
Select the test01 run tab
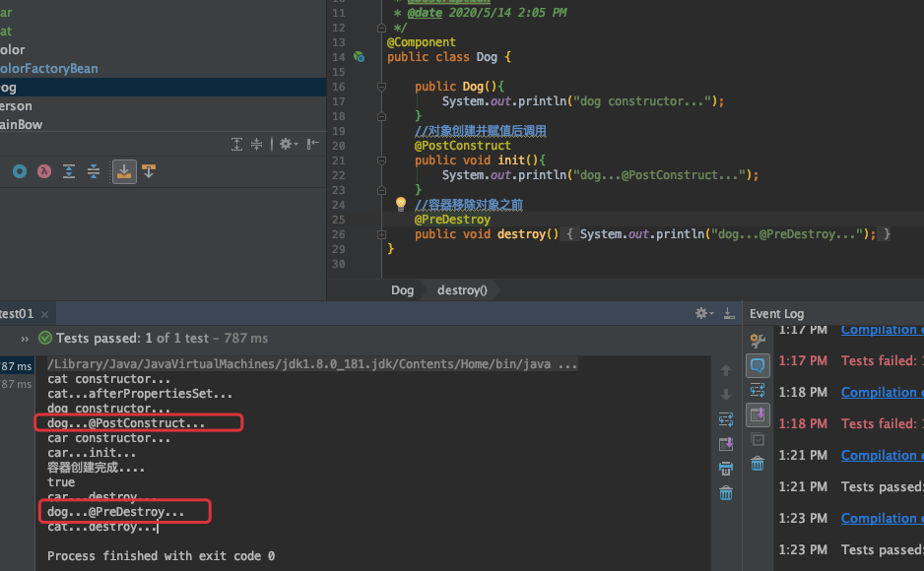click(17, 314)
